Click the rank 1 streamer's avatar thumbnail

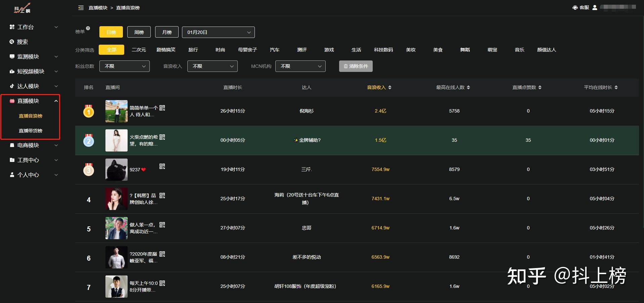(x=116, y=111)
